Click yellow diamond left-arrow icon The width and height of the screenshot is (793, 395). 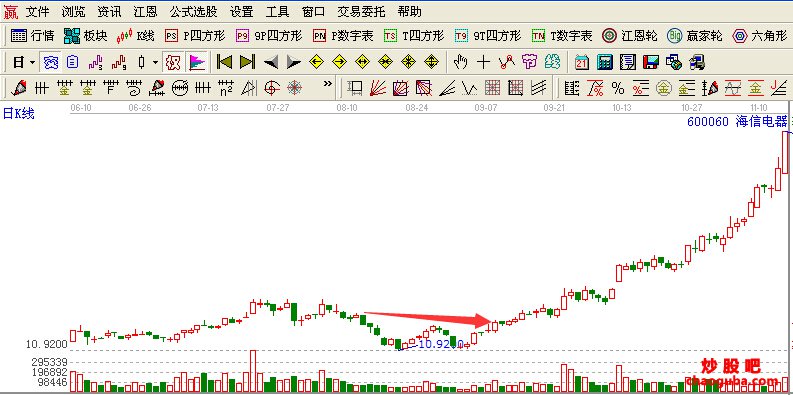pos(316,62)
